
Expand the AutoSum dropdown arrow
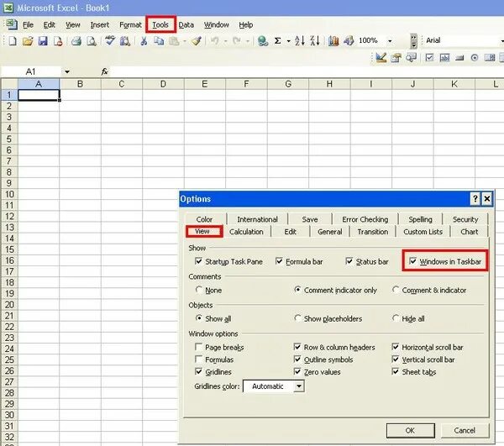[x=288, y=41]
